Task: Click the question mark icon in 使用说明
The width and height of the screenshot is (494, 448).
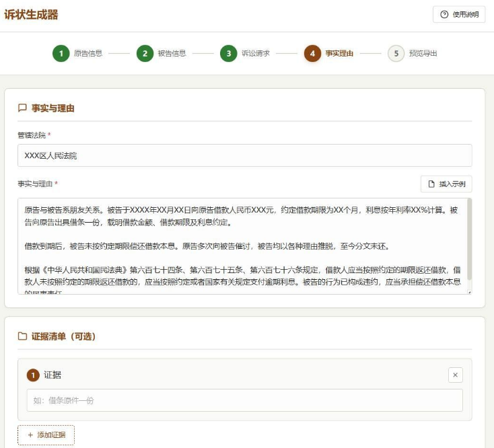Action: coord(444,14)
